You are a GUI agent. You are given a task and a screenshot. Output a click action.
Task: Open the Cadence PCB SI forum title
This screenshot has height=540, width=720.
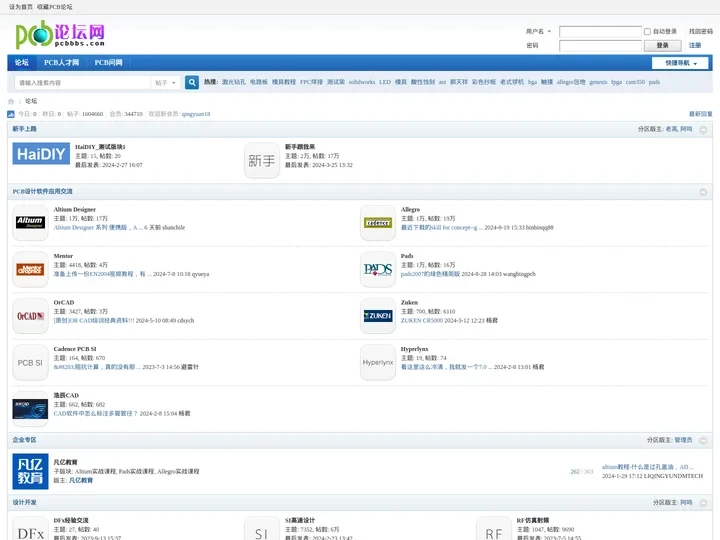(75, 349)
